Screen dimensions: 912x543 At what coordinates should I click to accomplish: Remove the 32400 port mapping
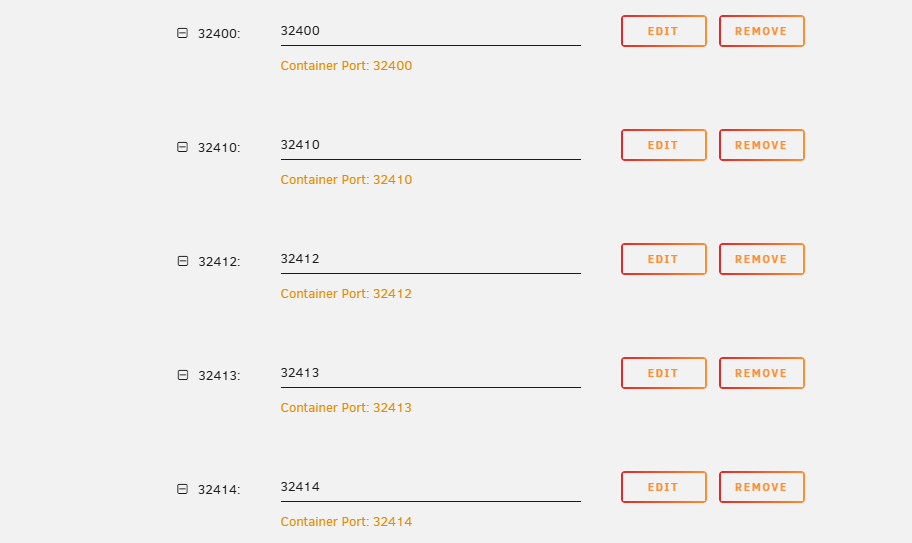pos(762,31)
